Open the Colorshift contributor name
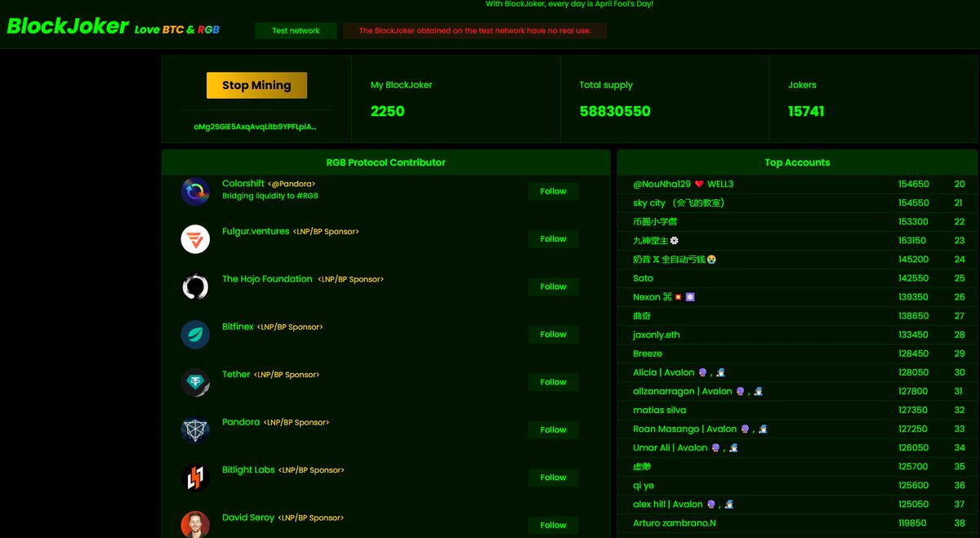Viewport: 980px width, 538px height. [x=243, y=184]
